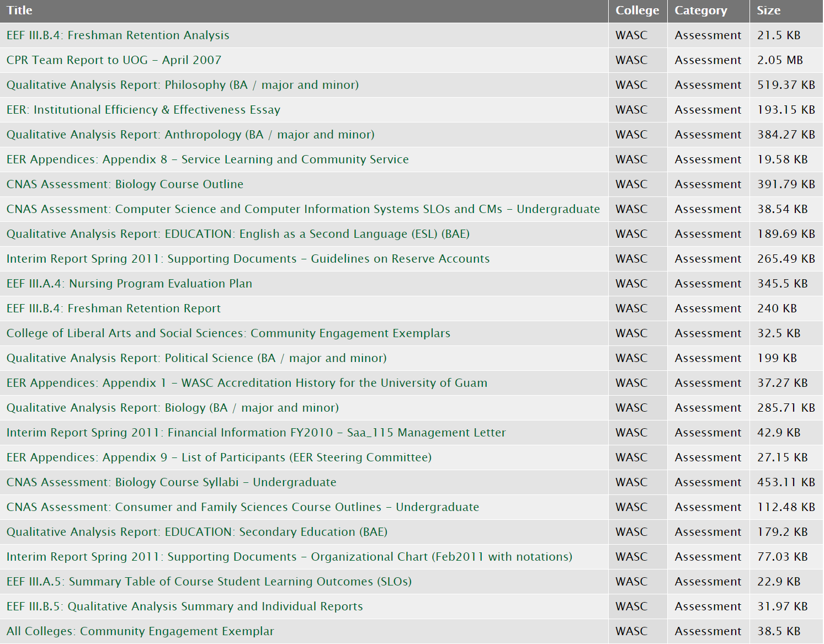
Task: Click Assessment in the CPR Team Report row
Action: (x=708, y=60)
